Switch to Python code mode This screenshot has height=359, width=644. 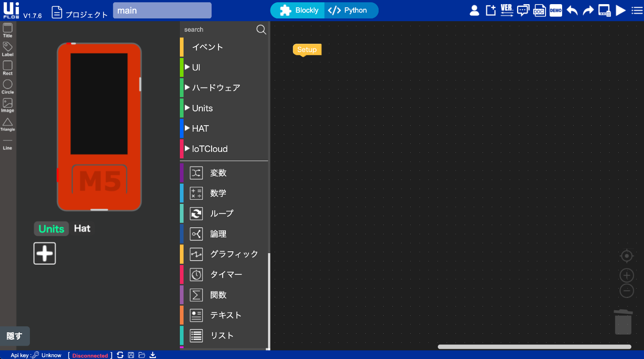click(x=351, y=10)
